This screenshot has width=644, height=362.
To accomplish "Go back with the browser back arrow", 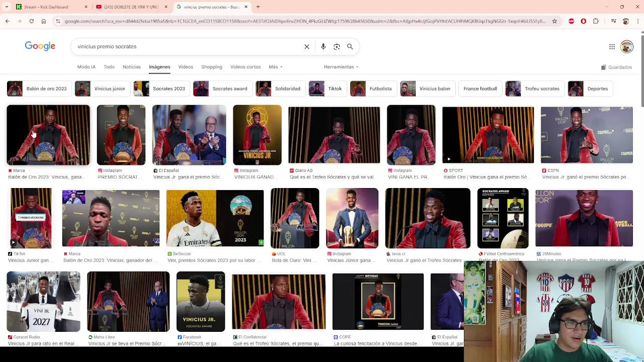I will [x=7, y=21].
